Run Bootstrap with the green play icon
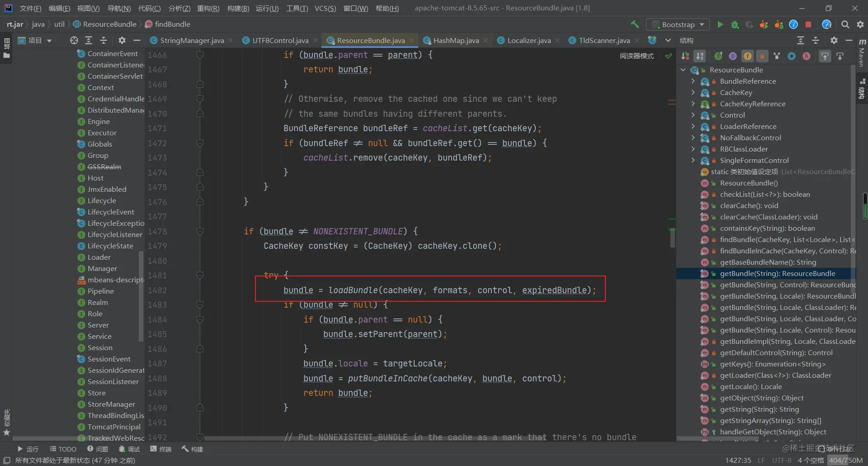Viewport: 868px width, 466px height. coord(720,24)
